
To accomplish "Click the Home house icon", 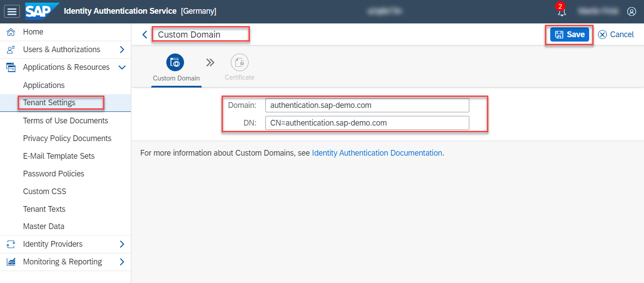I will pyautogui.click(x=11, y=32).
